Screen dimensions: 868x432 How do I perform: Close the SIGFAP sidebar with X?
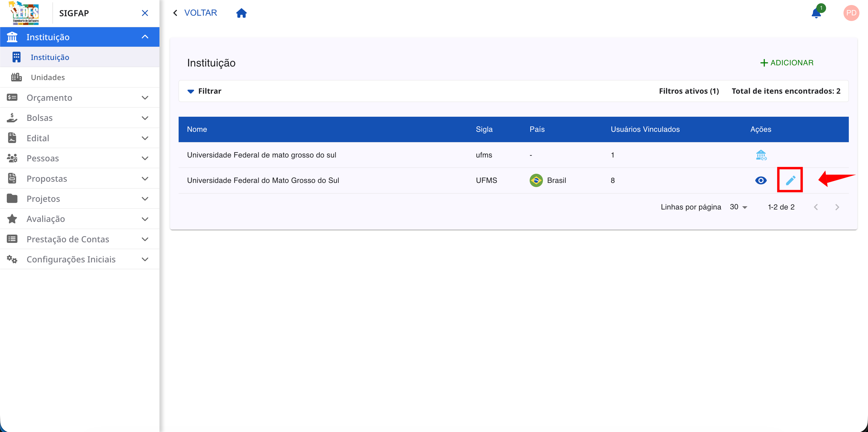pyautogui.click(x=145, y=13)
